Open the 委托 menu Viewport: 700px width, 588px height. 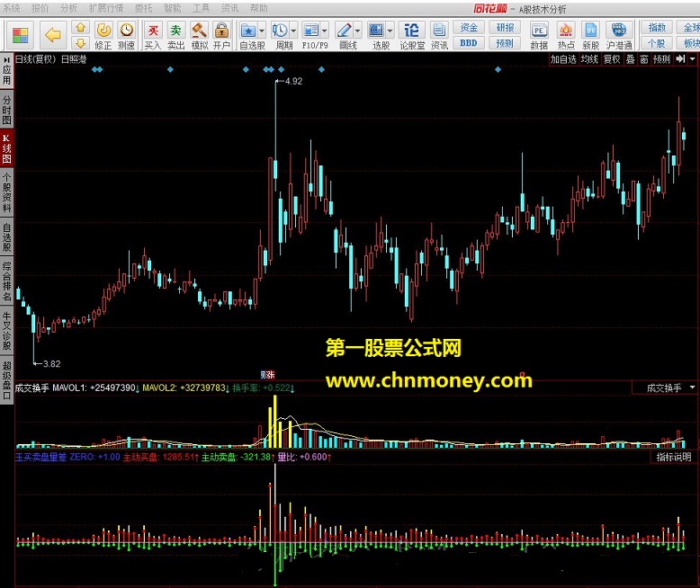143,8
